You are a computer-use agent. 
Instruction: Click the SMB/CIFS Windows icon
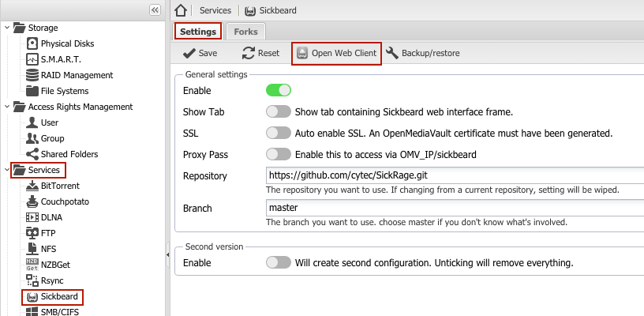(32, 311)
